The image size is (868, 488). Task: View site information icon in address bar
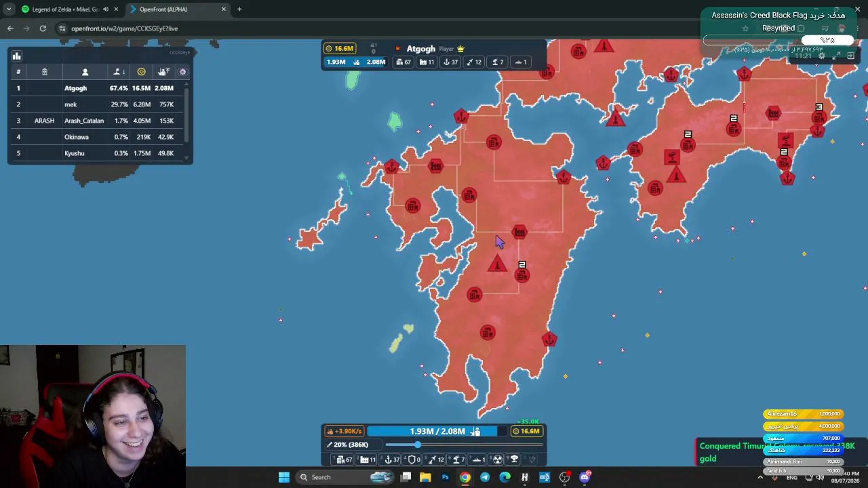[x=62, y=28]
